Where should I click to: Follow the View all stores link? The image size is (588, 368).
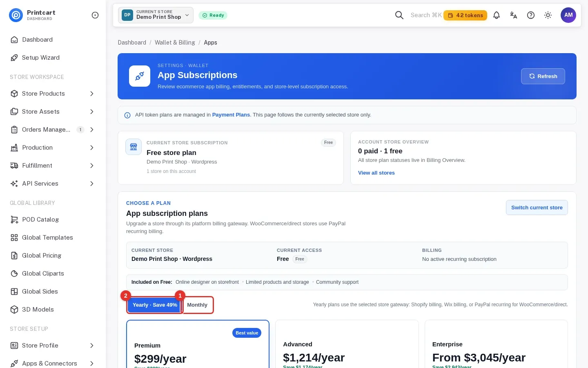coord(376,173)
